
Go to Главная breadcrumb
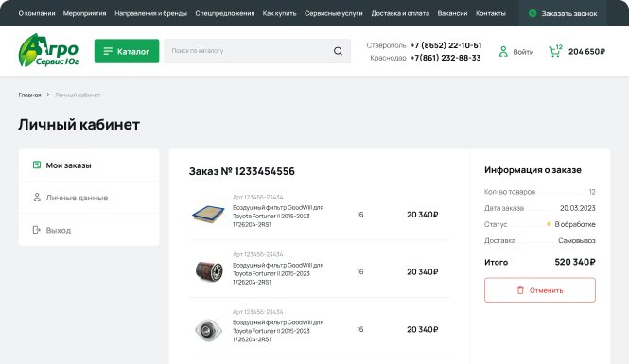(29, 95)
